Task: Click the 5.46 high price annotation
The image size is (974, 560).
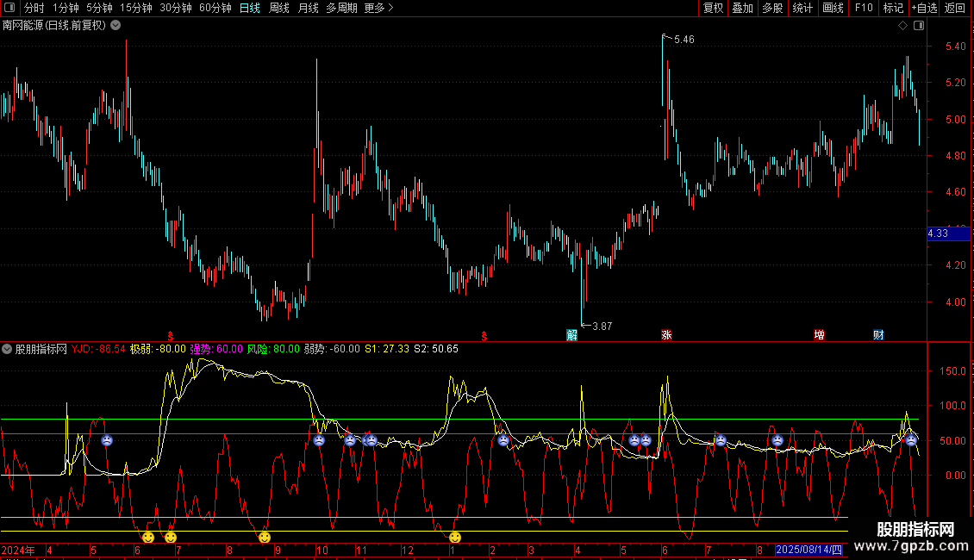Action: coord(684,40)
